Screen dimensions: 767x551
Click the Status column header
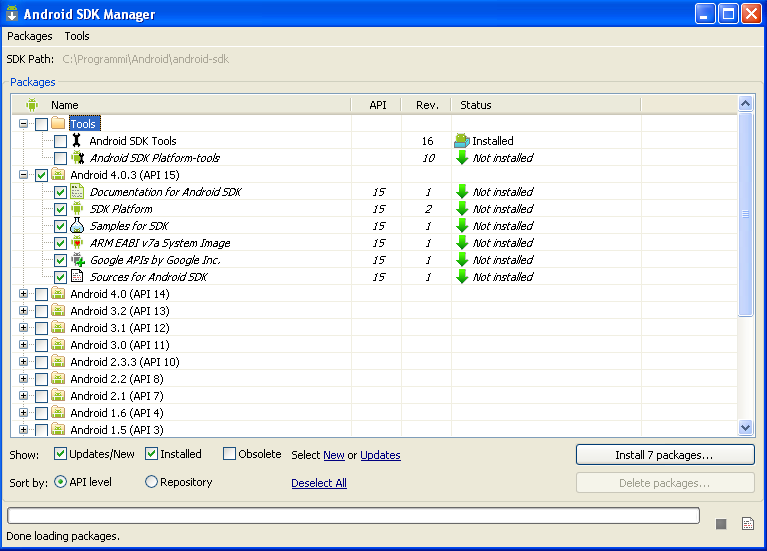point(546,105)
